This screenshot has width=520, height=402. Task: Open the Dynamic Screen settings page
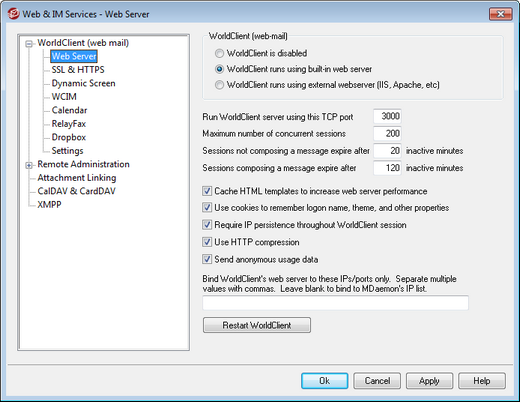(x=83, y=83)
